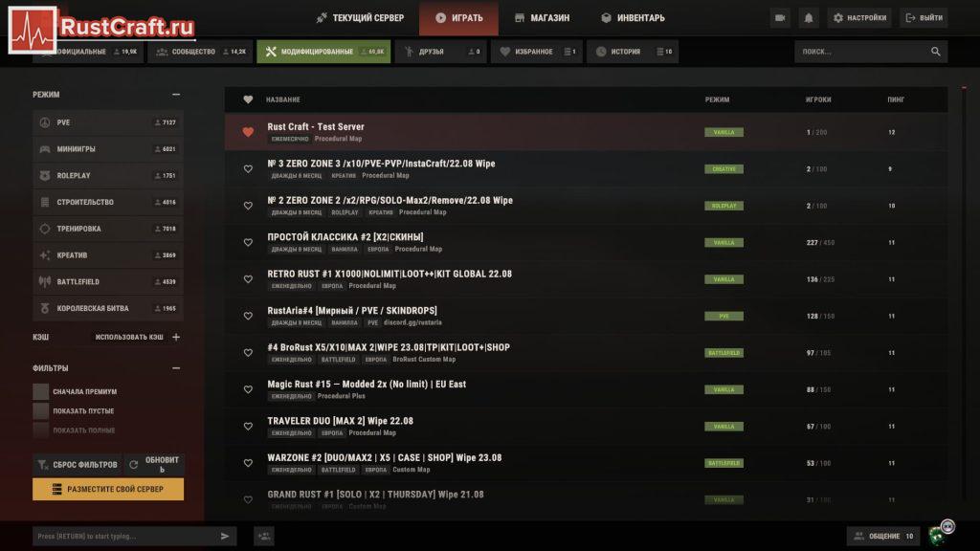Screen dimensions: 980x551
Task: Click Обновить refresh button
Action: pos(154,465)
